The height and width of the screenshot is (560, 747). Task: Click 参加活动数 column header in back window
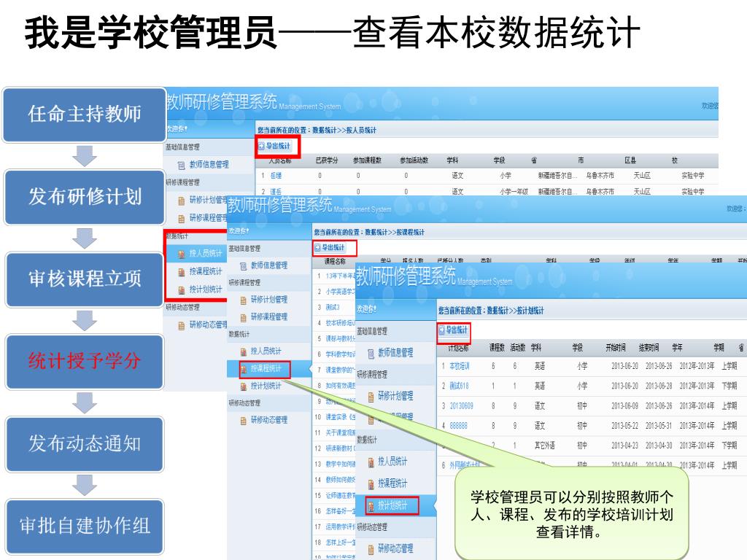point(414,160)
